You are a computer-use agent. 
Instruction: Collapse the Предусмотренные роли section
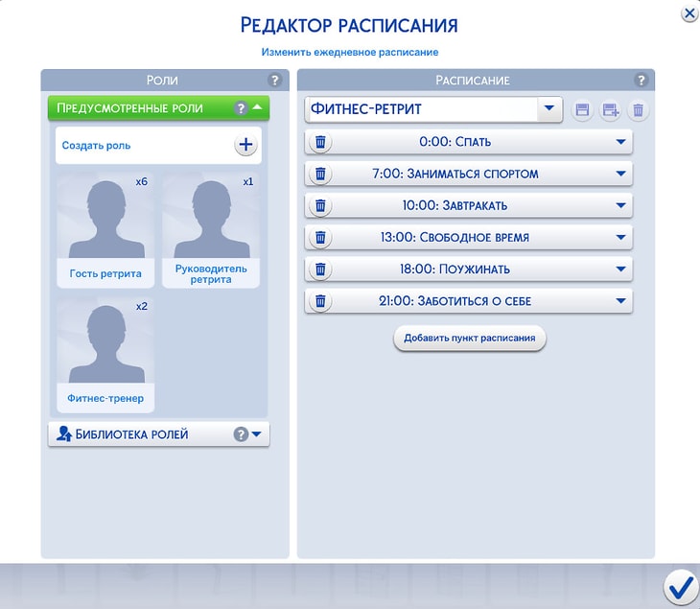point(257,108)
